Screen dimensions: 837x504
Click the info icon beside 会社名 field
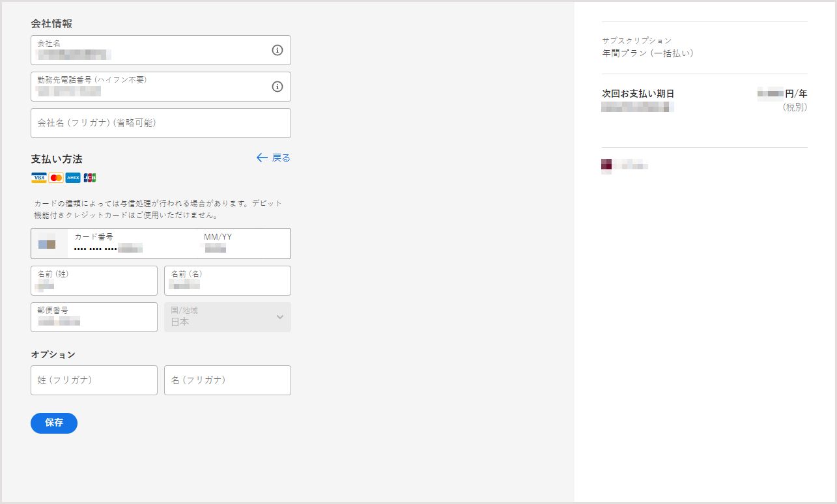[277, 50]
